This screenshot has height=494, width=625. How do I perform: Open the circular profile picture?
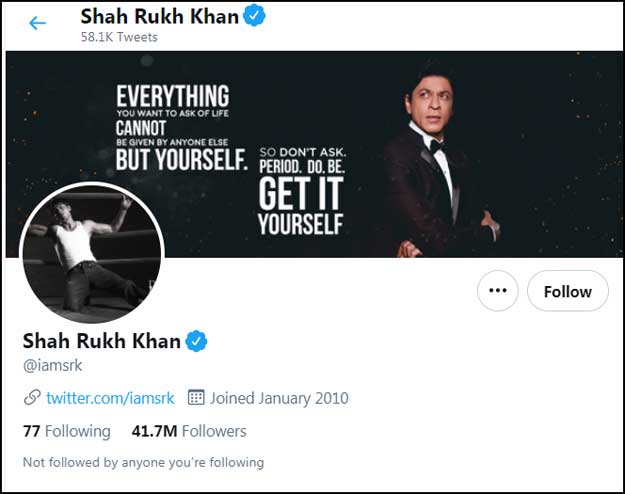[x=91, y=253]
